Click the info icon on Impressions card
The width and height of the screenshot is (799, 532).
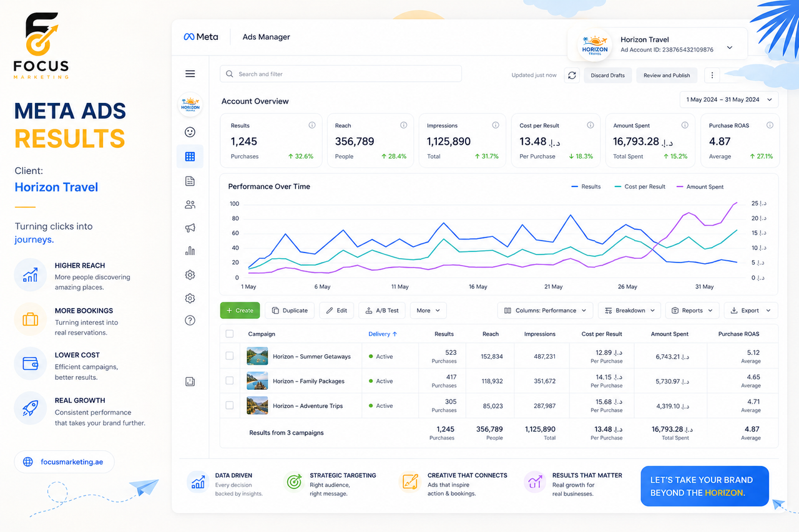click(496, 125)
